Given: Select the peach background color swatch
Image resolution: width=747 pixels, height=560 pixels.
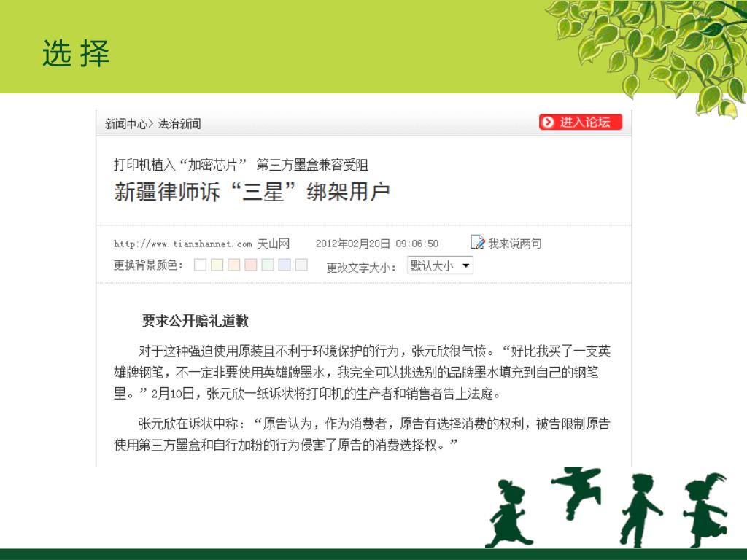Looking at the screenshot, I should [x=234, y=265].
